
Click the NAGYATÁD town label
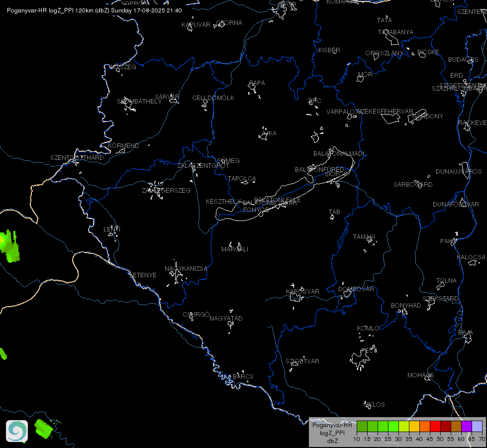pyautogui.click(x=226, y=319)
